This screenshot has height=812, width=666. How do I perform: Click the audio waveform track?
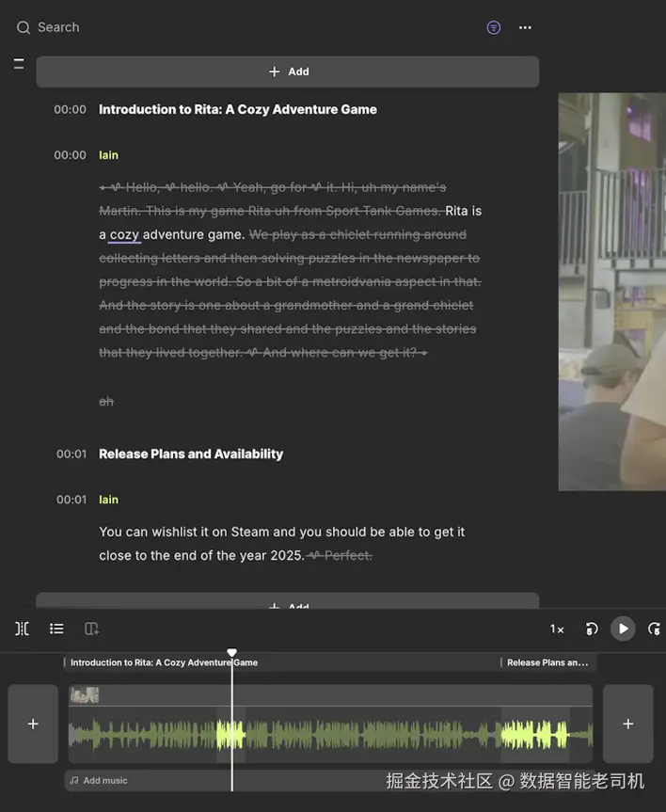click(331, 734)
